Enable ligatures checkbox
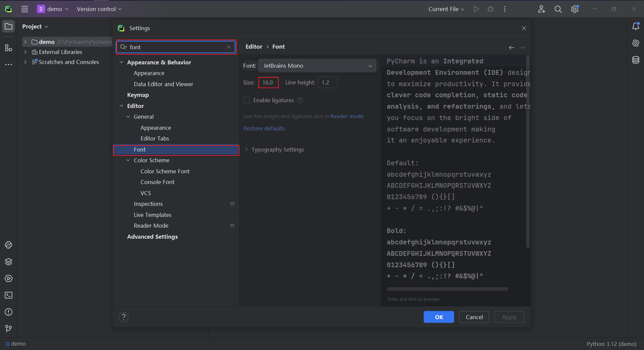 click(x=247, y=100)
